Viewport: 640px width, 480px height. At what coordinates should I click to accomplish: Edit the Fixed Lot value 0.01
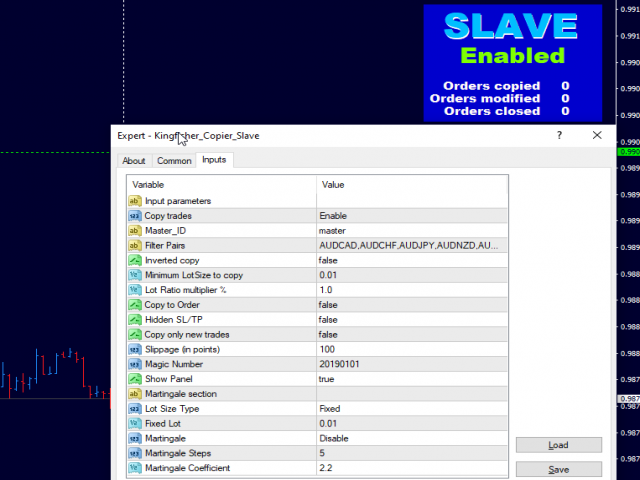coord(412,423)
